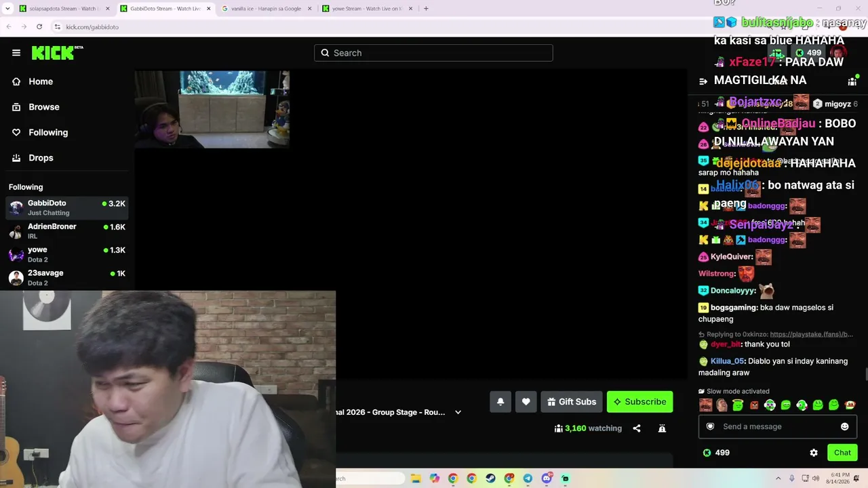Viewport: 868px width, 488px height.
Task: Click the viewers watching count icon
Action: pos(559,428)
